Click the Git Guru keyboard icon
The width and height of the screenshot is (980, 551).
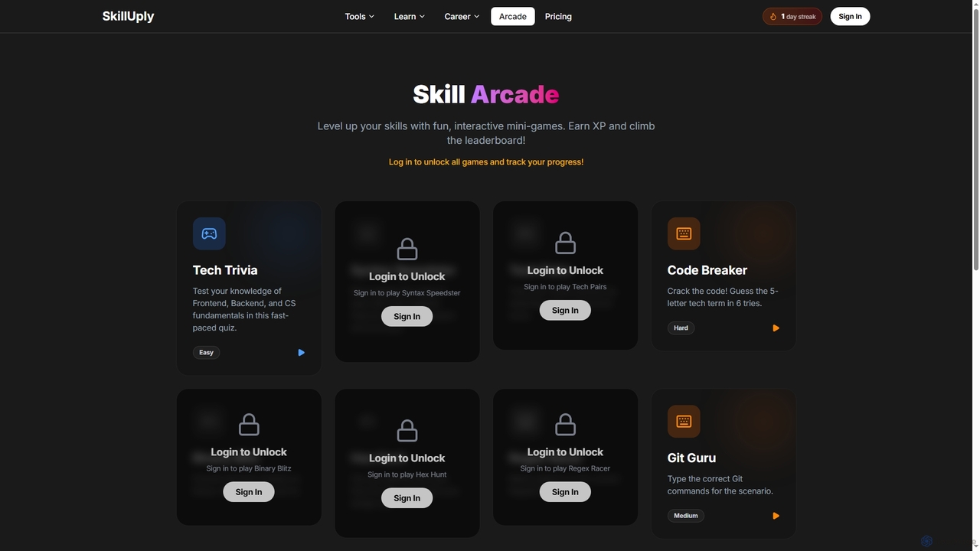click(x=684, y=422)
